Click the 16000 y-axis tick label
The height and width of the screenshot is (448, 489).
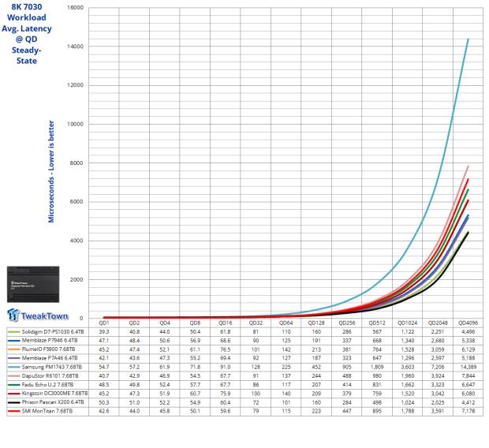pos(75,7)
